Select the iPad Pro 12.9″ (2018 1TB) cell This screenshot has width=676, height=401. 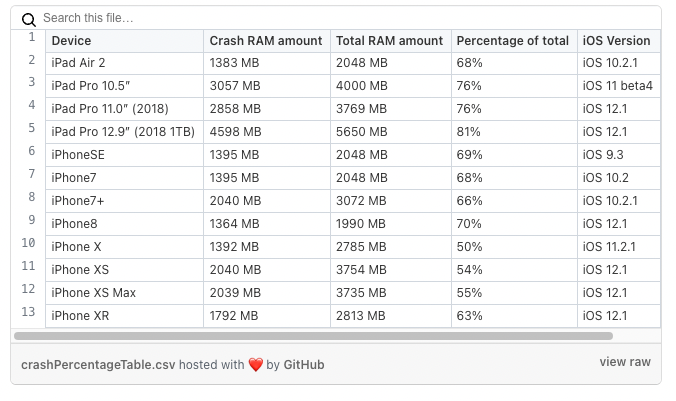point(124,132)
